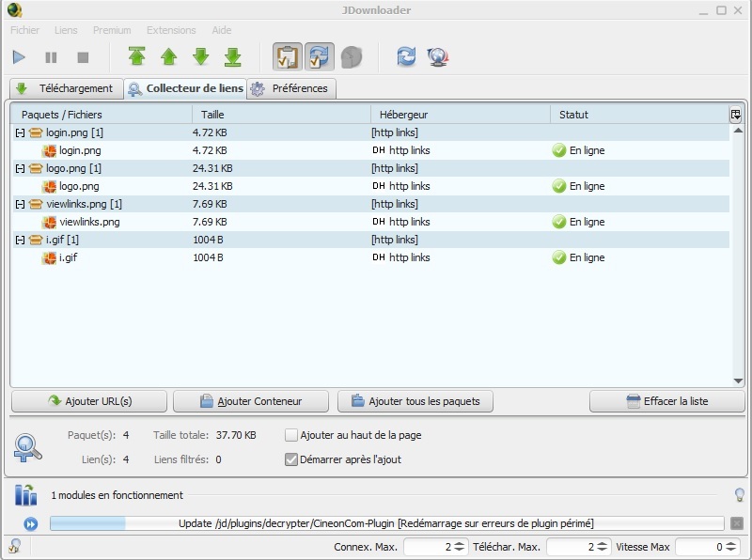The width and height of the screenshot is (752, 560).
Task: Open column chooser icon in table header
Action: tap(736, 115)
